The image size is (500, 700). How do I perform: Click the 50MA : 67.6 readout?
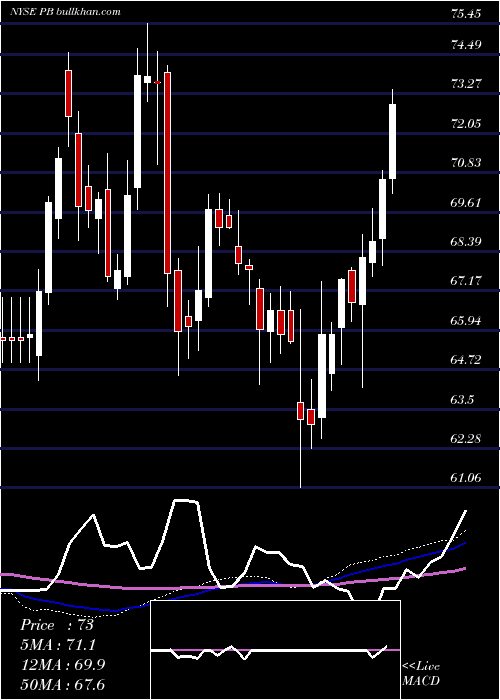pyautogui.click(x=63, y=684)
